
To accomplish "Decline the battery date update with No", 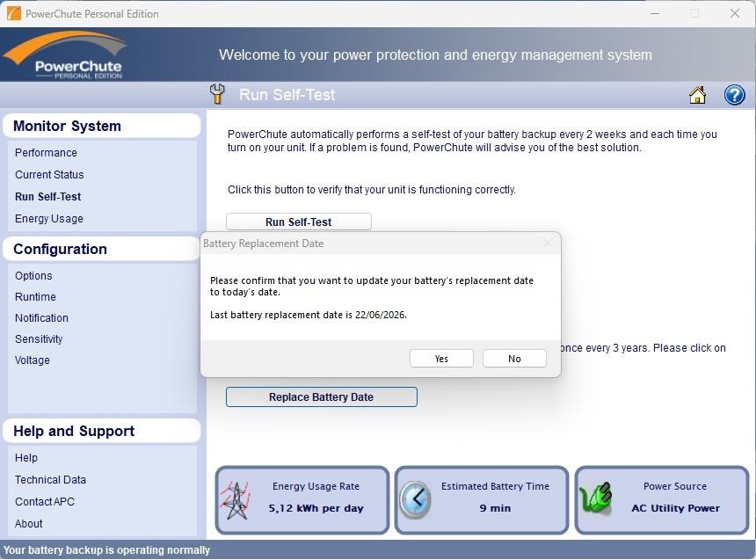I will click(514, 359).
